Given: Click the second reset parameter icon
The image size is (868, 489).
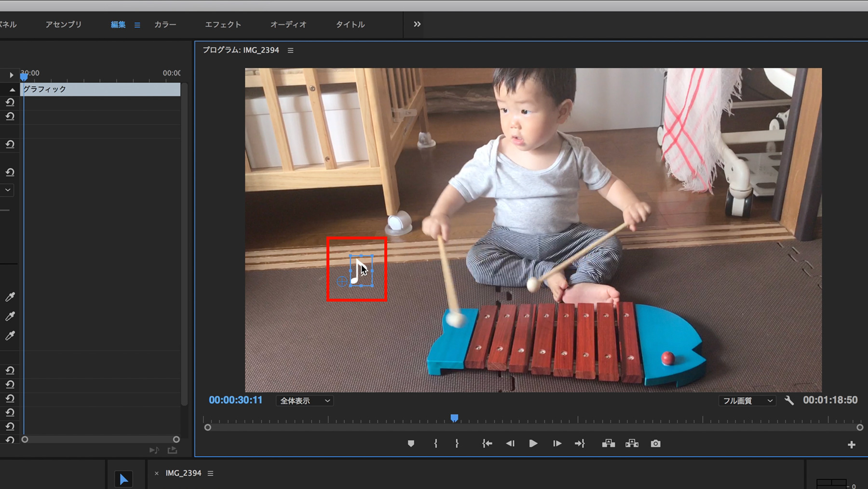Looking at the screenshot, I should tap(10, 116).
